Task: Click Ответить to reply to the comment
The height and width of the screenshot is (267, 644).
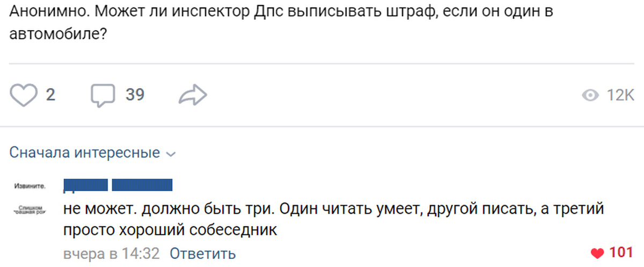Action: click(x=202, y=254)
